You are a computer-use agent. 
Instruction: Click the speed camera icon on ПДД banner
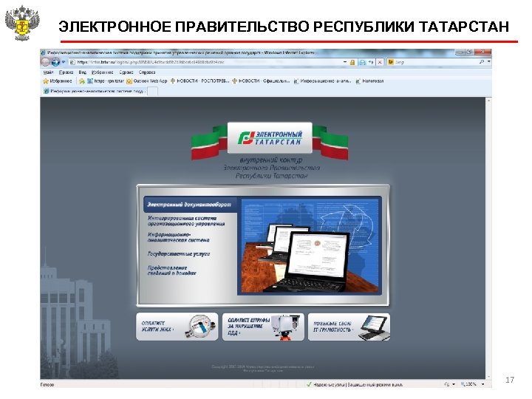(286, 327)
